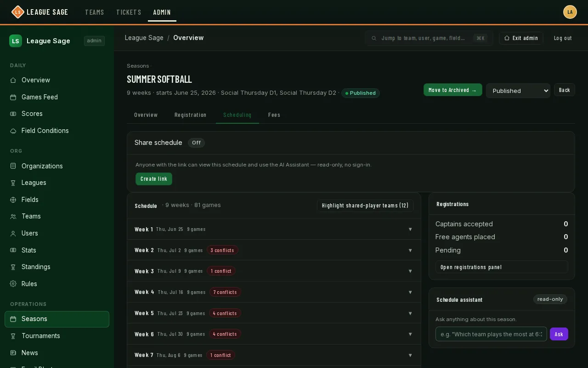Open the Teams top menu
588x368 pixels.
(95, 12)
